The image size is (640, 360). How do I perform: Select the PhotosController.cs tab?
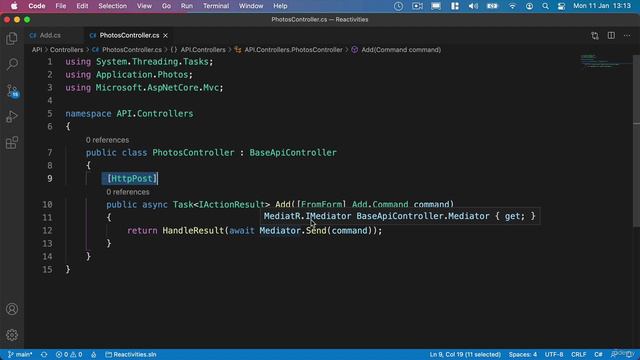click(x=129, y=36)
